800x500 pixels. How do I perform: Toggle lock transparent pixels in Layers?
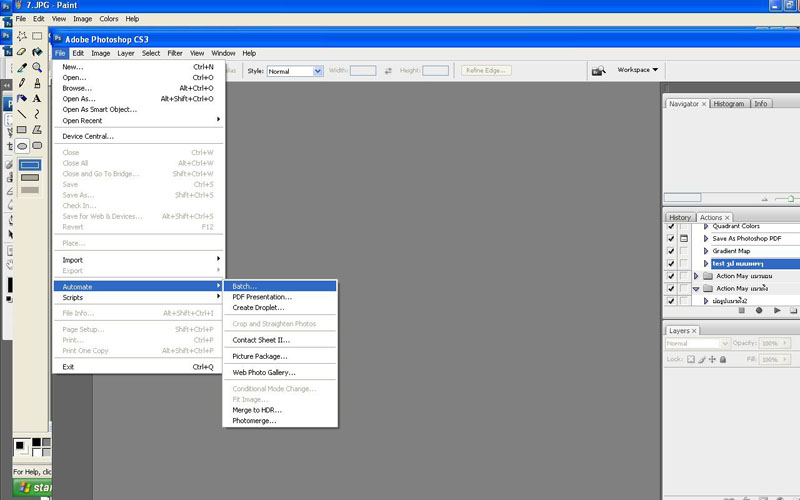click(691, 359)
